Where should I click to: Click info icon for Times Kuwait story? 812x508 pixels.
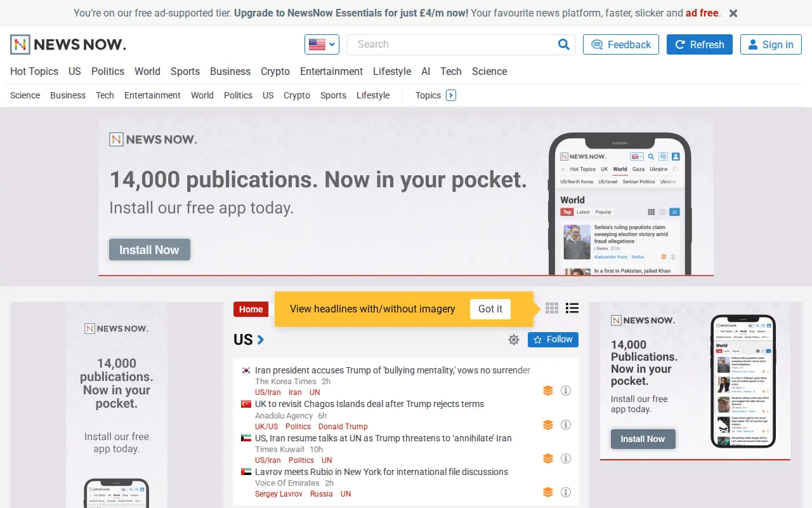point(566,458)
